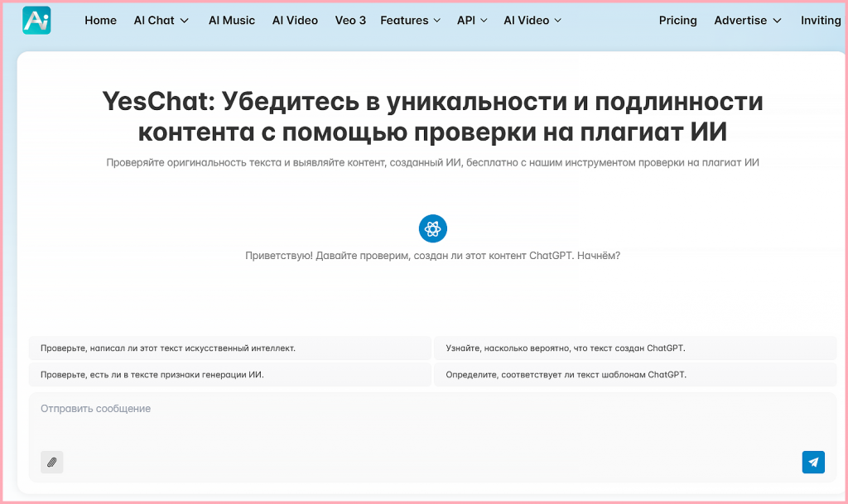This screenshot has width=848, height=504.
Task: Expand the API dropdown menu
Action: pos(472,21)
